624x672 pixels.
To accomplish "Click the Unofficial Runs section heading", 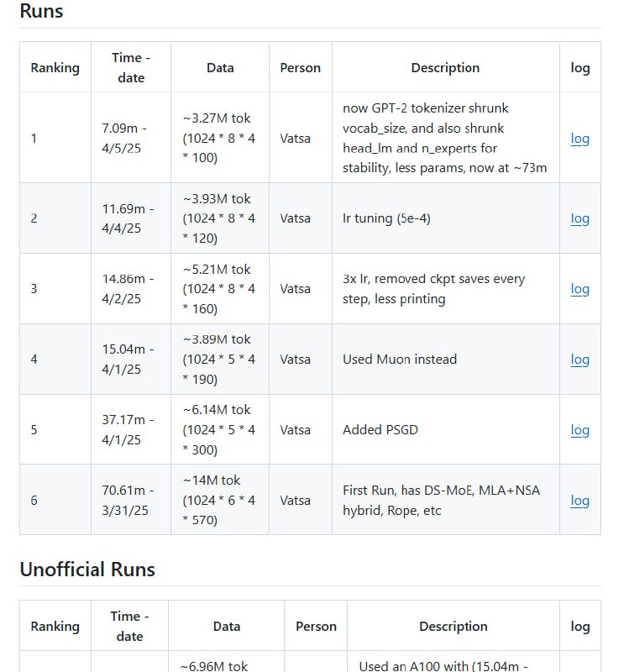I will [x=87, y=570].
